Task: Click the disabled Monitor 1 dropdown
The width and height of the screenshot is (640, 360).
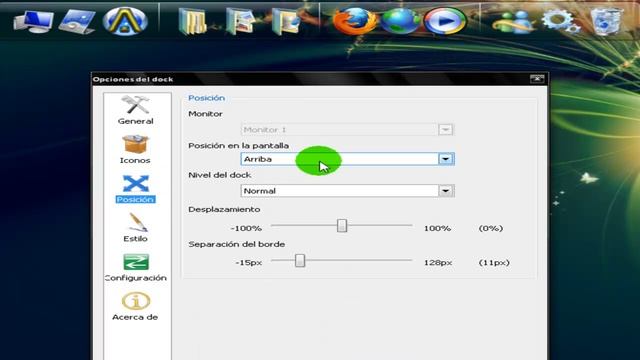Action: pyautogui.click(x=347, y=130)
